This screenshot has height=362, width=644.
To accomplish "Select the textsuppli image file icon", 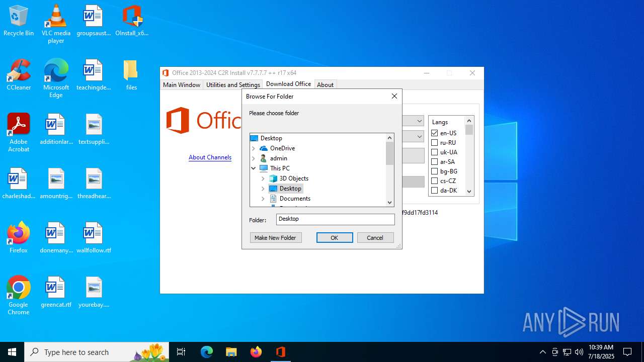I will [x=94, y=129].
